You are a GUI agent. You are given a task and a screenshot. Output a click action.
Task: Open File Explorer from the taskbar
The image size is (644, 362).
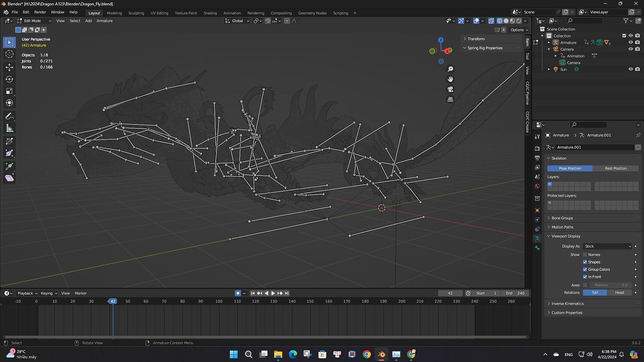click(278, 354)
